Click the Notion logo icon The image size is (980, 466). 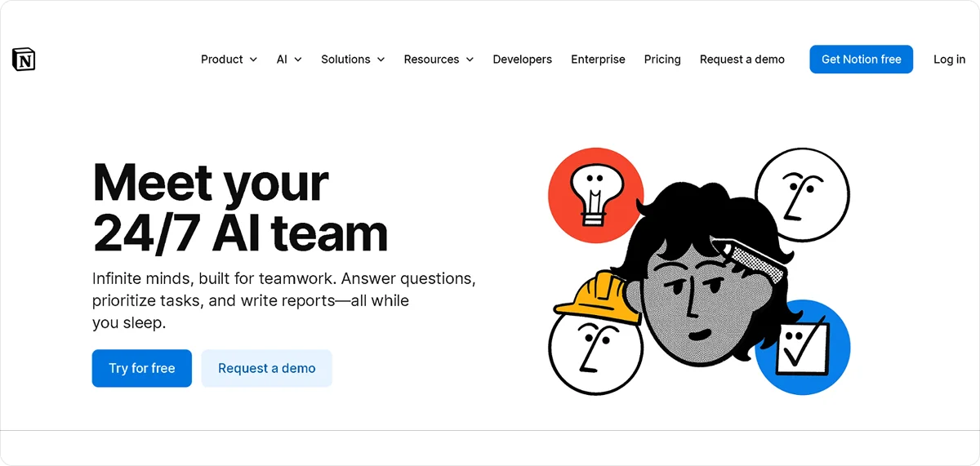pos(24,60)
